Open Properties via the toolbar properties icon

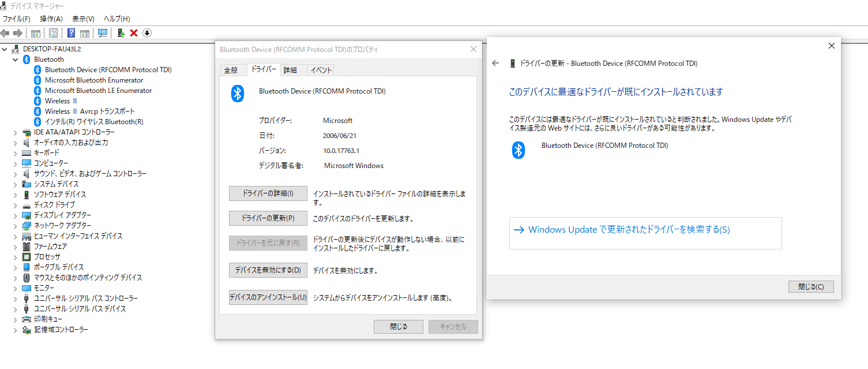(54, 33)
